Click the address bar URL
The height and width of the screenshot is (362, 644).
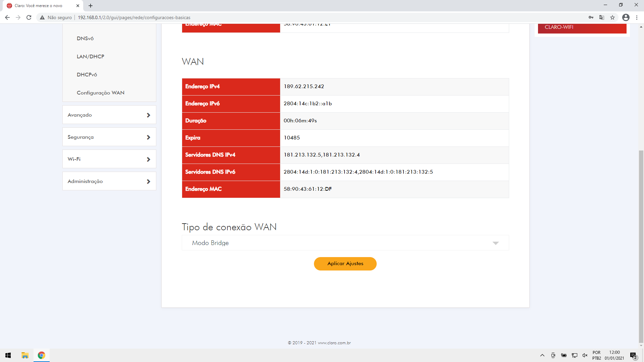(x=134, y=17)
